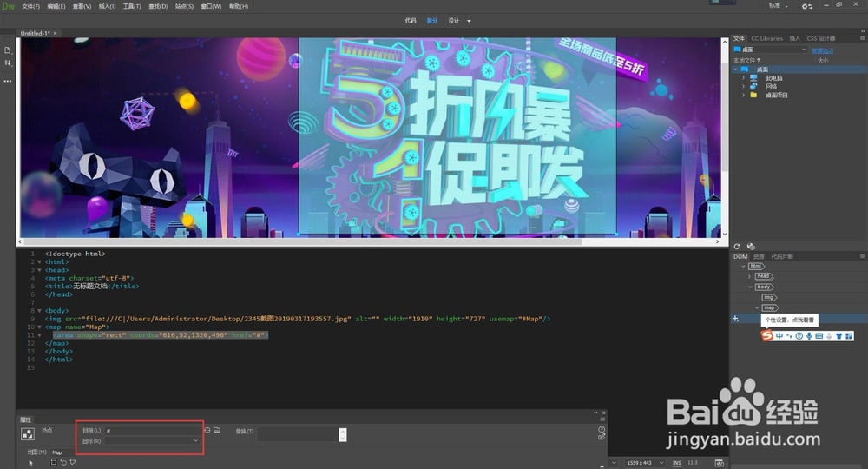Click Sogou microphone voice input icon
Screen dimensions: 868x469
809,336
